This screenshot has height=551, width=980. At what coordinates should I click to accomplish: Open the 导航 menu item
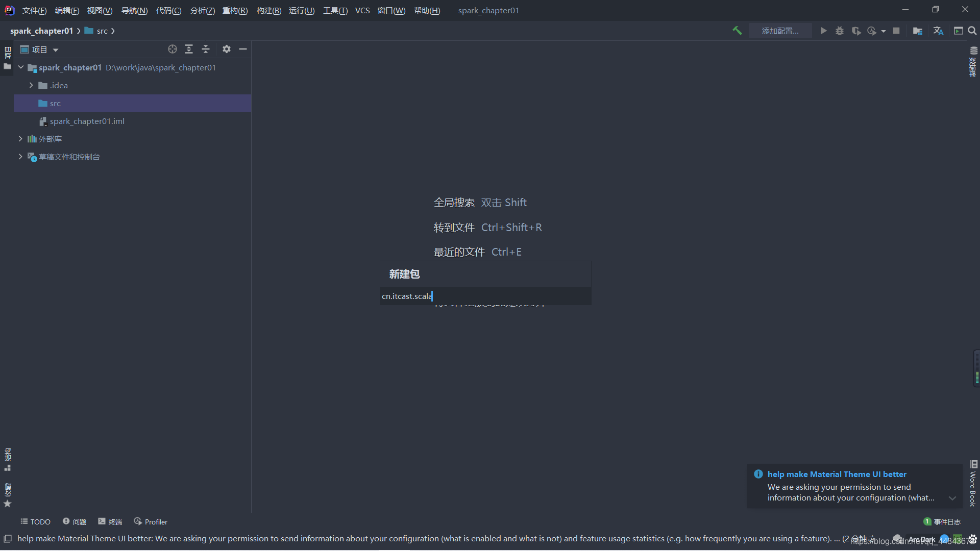[x=133, y=10]
